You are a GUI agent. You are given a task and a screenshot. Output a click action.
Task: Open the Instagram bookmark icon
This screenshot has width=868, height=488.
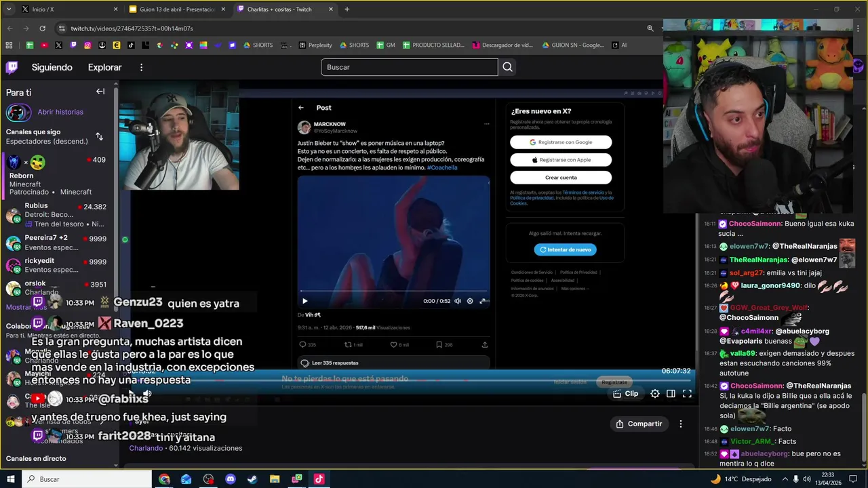(x=87, y=45)
